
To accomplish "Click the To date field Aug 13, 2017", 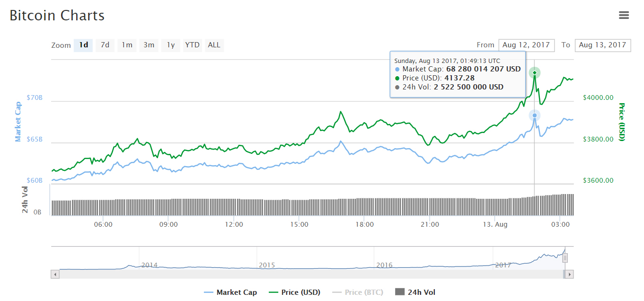I will (x=602, y=45).
